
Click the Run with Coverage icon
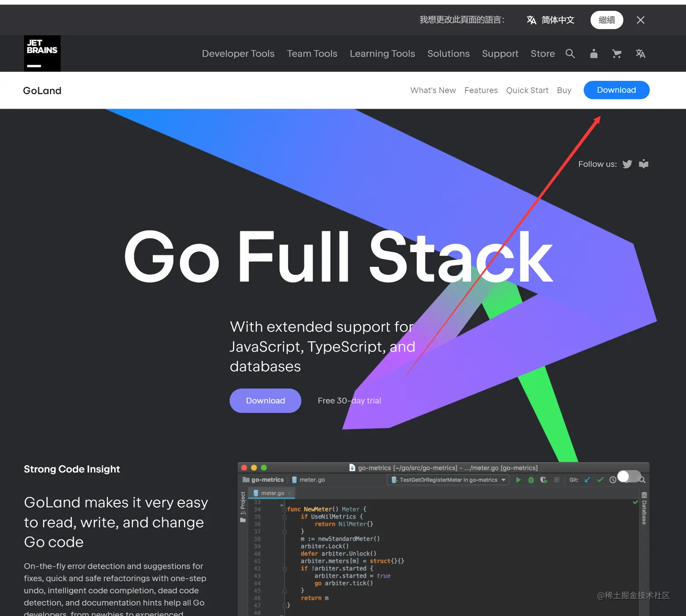(x=544, y=480)
